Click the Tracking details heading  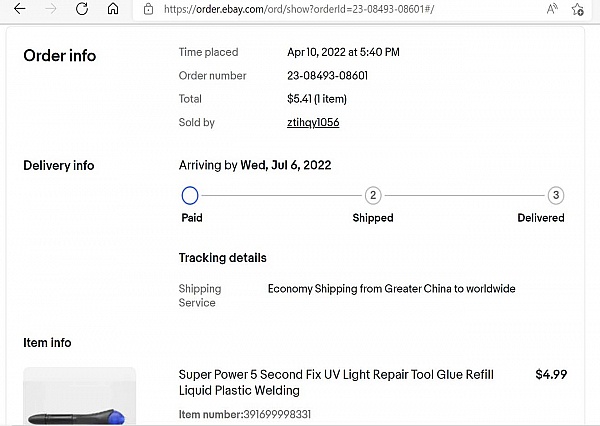222,258
